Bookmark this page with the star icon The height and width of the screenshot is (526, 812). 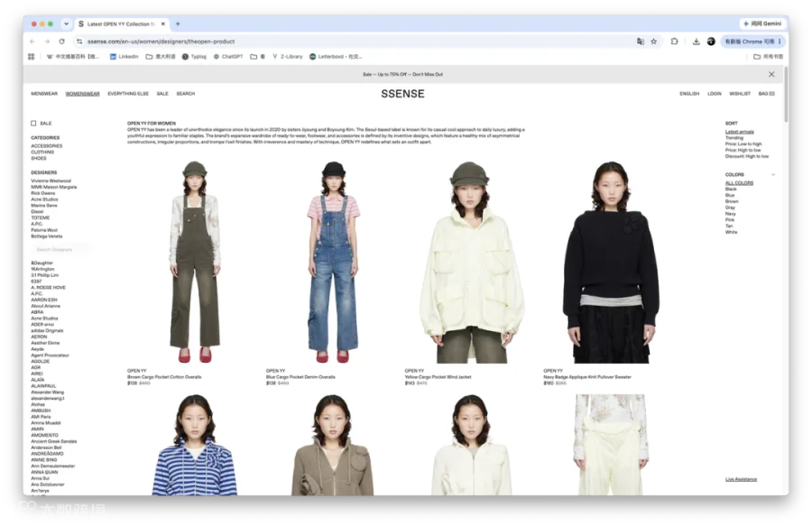[x=653, y=42]
